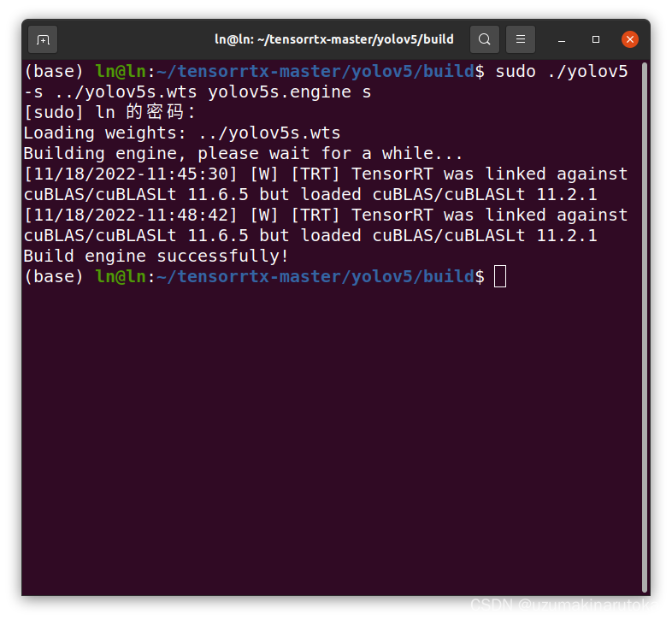This screenshot has width=672, height=620.
Task: Close the terminal window
Action: pos(629,39)
